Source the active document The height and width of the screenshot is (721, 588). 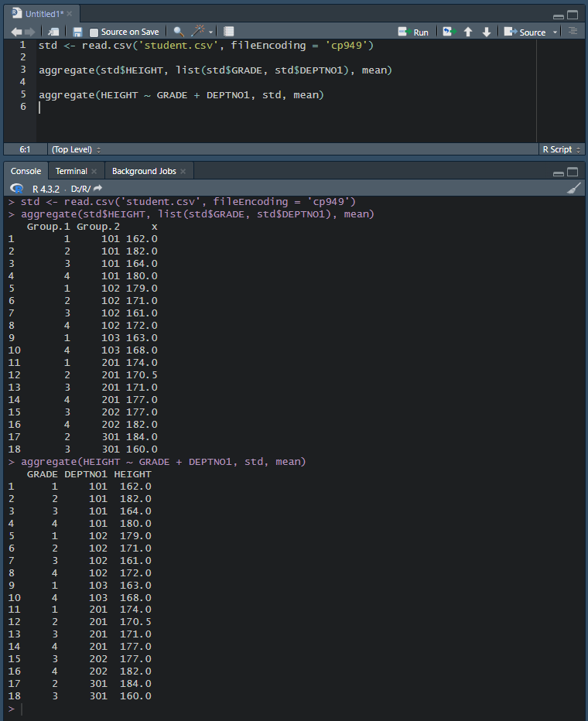[x=525, y=32]
